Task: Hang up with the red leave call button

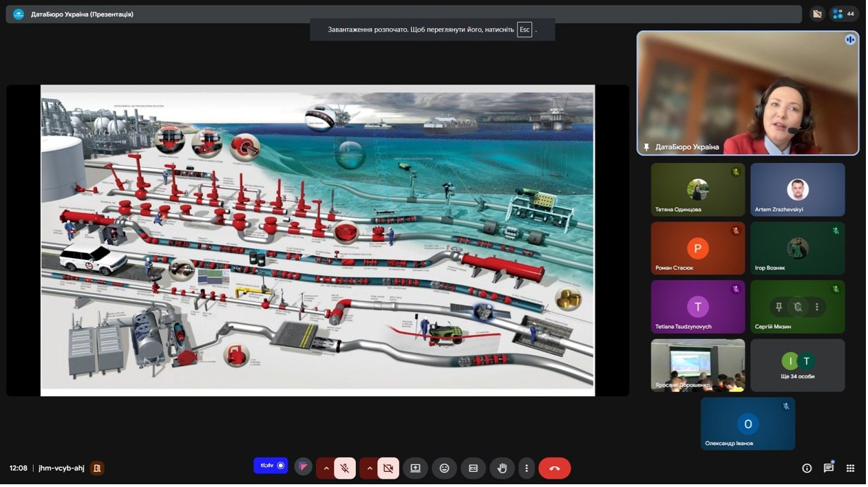Action: click(554, 468)
